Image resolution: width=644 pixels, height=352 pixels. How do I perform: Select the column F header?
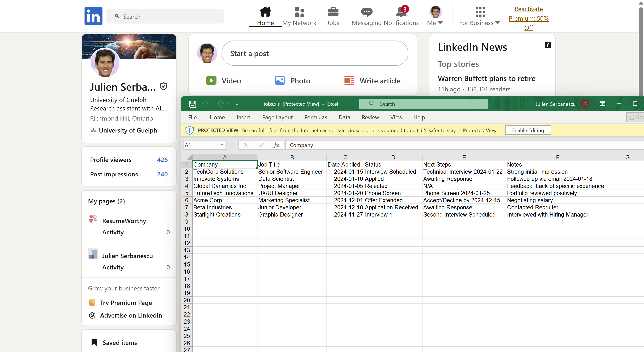coord(557,157)
